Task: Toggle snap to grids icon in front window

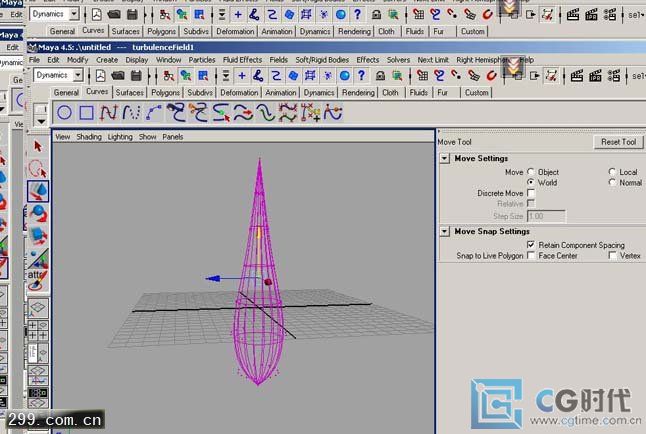Action: point(422,76)
